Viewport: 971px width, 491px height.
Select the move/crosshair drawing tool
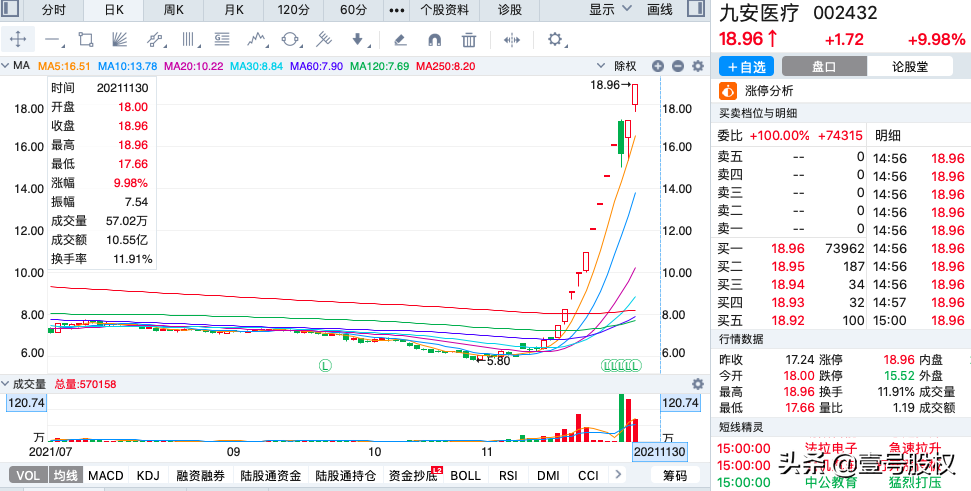tap(18, 40)
